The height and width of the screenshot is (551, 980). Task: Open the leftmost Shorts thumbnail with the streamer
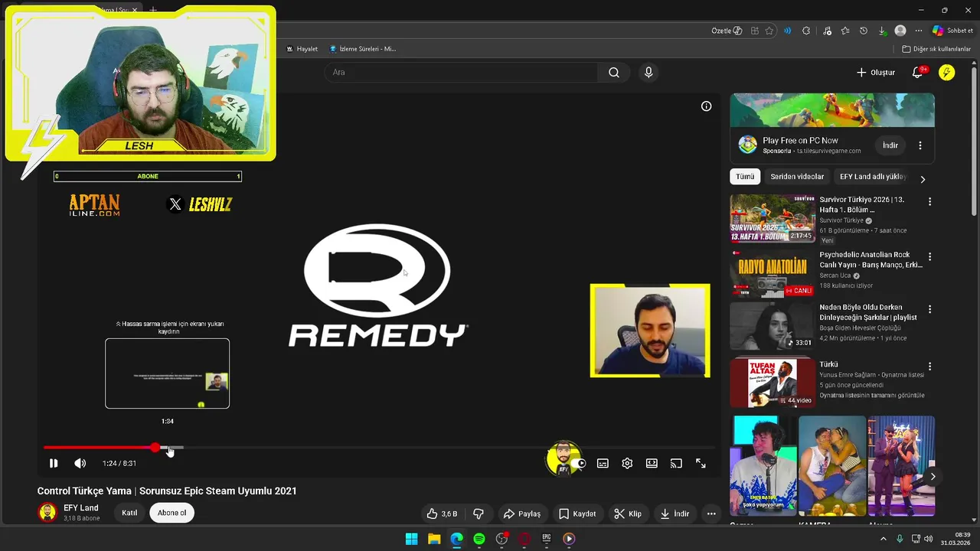pos(763,466)
